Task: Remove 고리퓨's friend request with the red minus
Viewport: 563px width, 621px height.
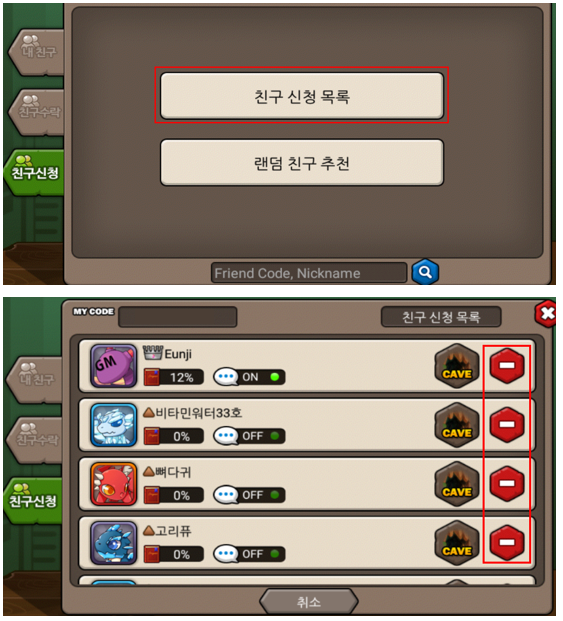Action: (x=507, y=542)
